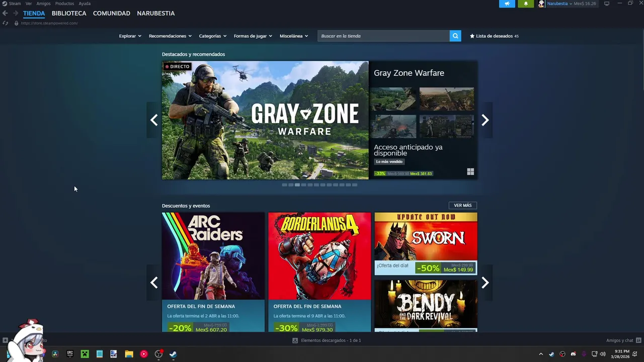Click the address bar padlock icon
The width and height of the screenshot is (644, 362).
(x=16, y=23)
